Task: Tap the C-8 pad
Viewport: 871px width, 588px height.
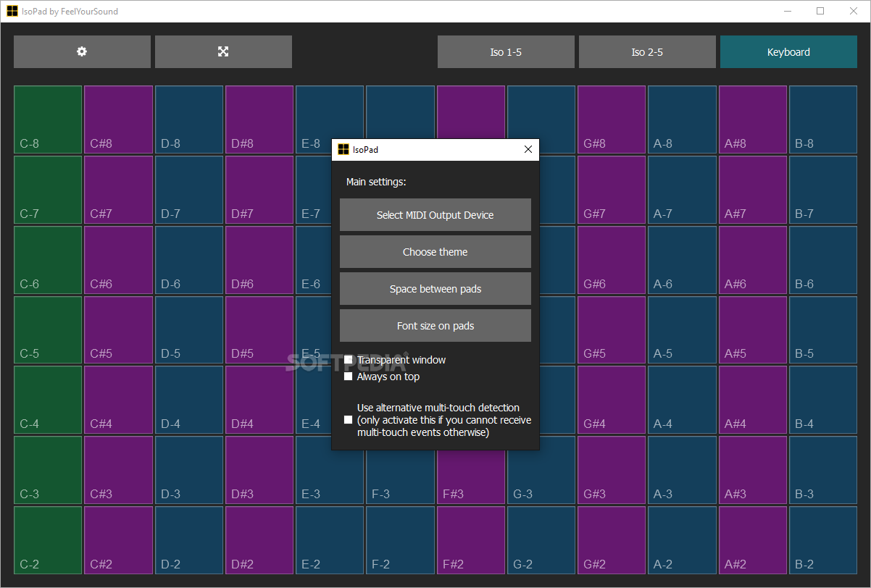Action: [x=48, y=119]
